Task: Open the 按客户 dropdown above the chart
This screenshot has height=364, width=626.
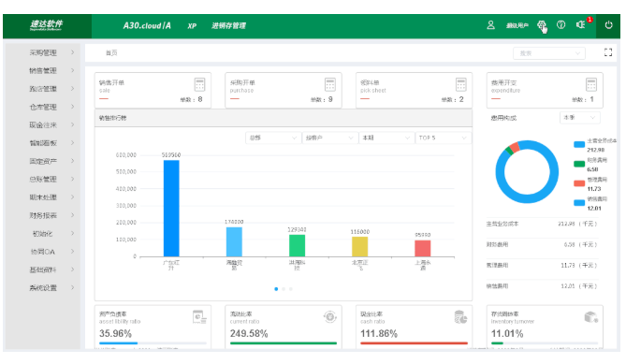Action: point(329,138)
